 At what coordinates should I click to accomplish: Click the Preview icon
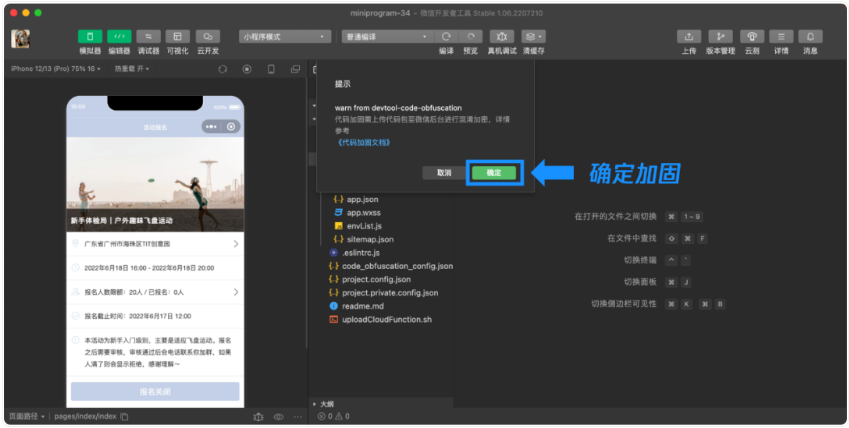click(x=471, y=37)
